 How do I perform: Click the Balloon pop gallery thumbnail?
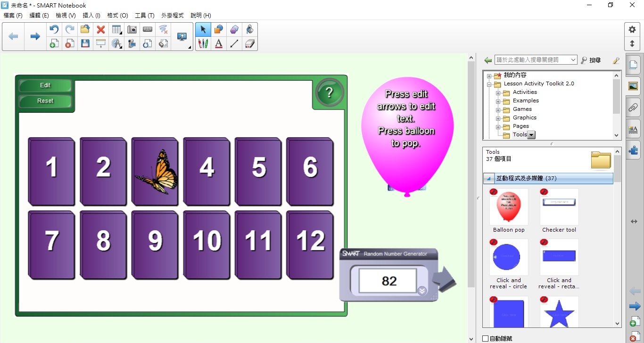pyautogui.click(x=509, y=207)
